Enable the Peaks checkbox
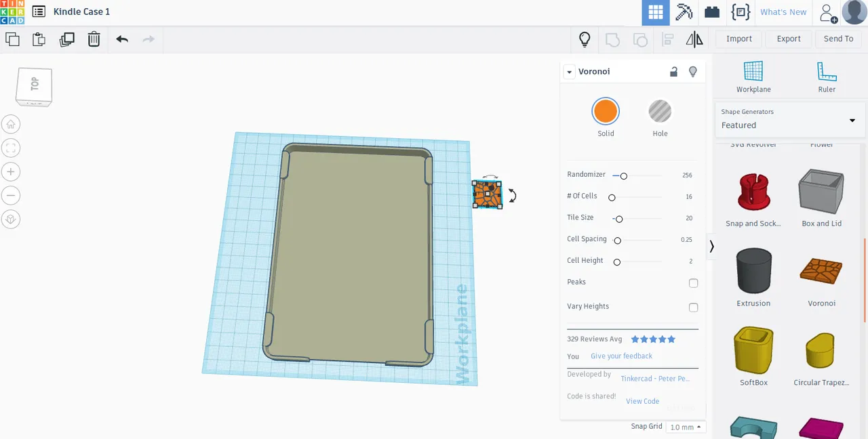The width and height of the screenshot is (868, 439). click(x=693, y=283)
